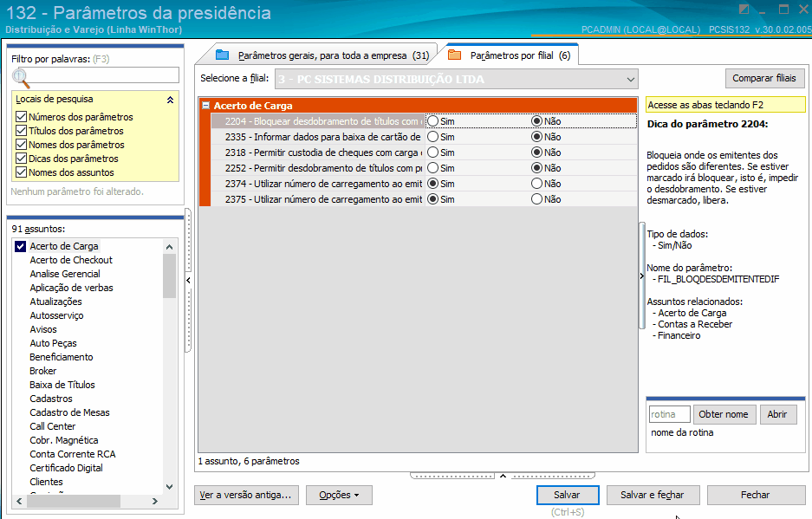Viewport: 812px width, 519px height.
Task: Toggle Nomes dos assuntos checkbox
Action: pyautogui.click(x=22, y=172)
